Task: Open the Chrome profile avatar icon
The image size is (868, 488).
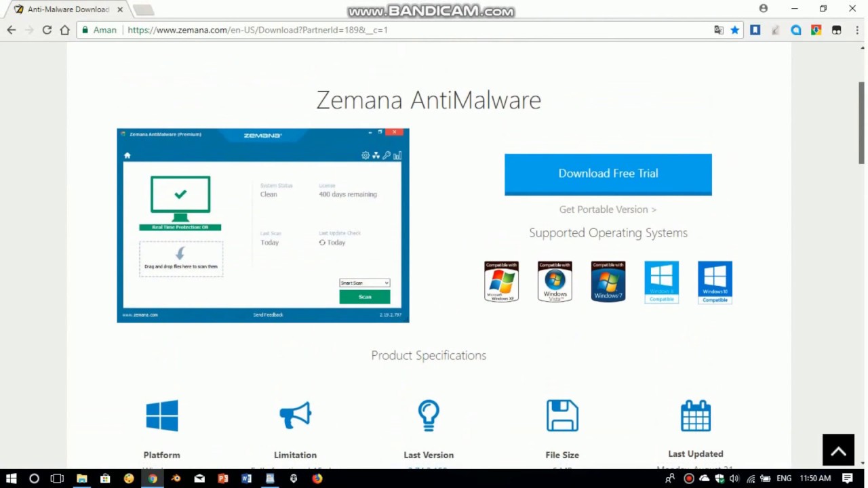Action: (x=764, y=9)
